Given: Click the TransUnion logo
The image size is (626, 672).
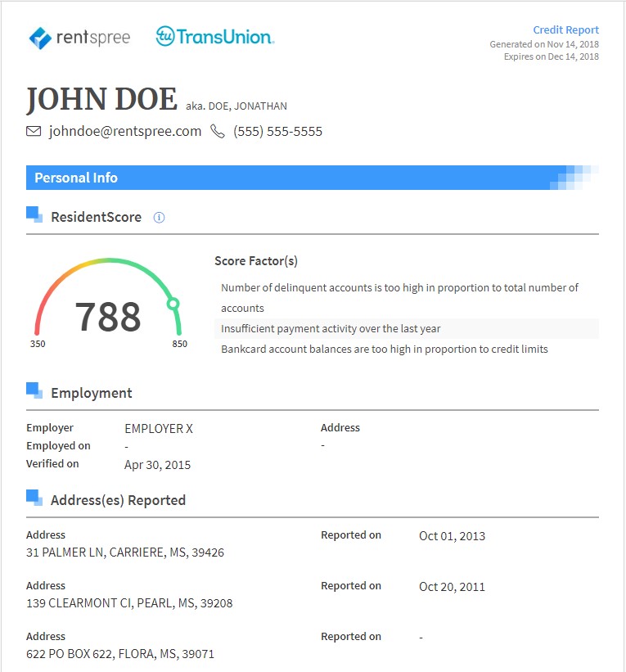Looking at the screenshot, I should (215, 37).
